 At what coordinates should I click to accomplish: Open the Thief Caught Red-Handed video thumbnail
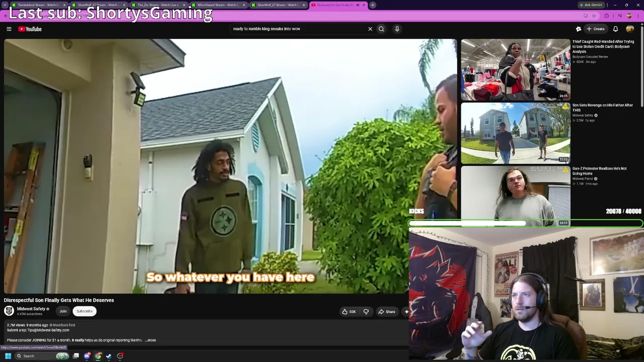516,70
